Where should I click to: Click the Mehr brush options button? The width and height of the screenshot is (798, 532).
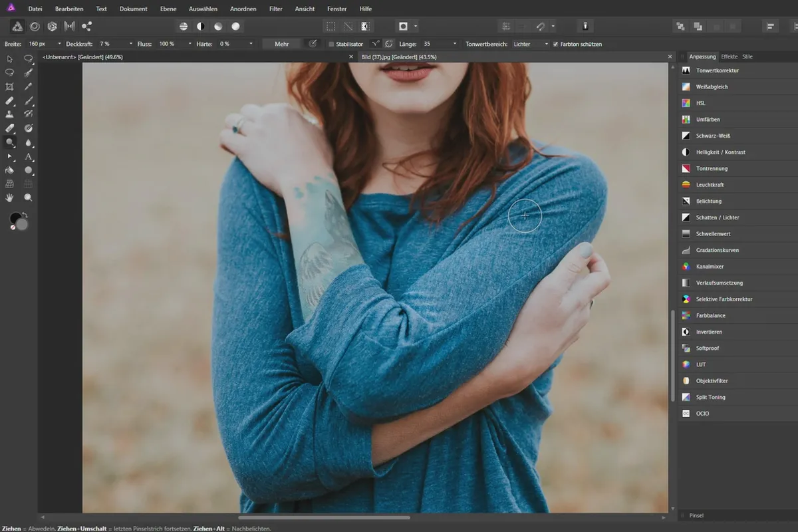pyautogui.click(x=281, y=44)
